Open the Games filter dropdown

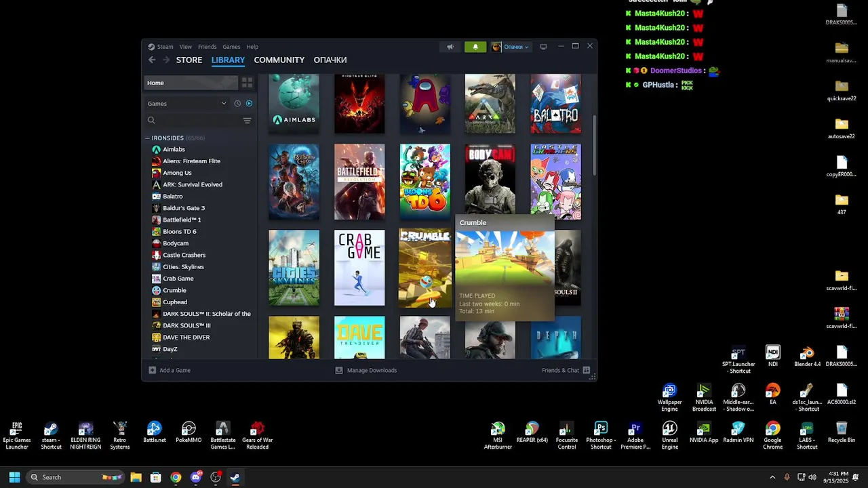pyautogui.click(x=187, y=104)
